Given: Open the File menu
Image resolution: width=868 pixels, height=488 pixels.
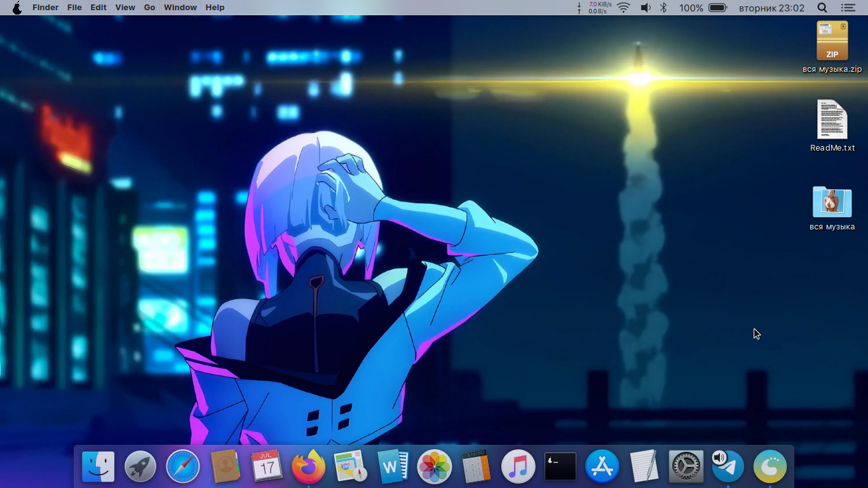Looking at the screenshot, I should 74,8.
